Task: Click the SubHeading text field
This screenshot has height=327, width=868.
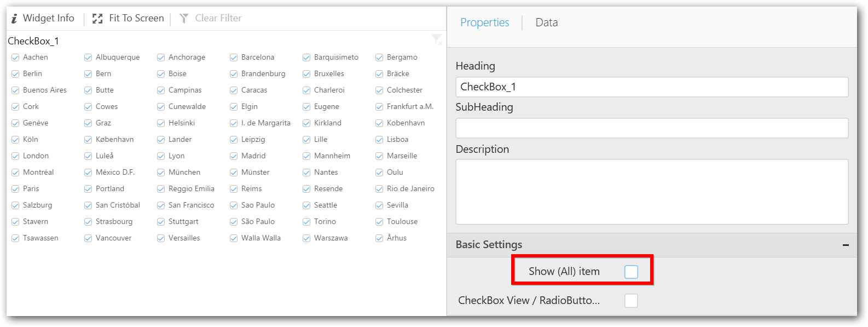Action: pyautogui.click(x=651, y=128)
